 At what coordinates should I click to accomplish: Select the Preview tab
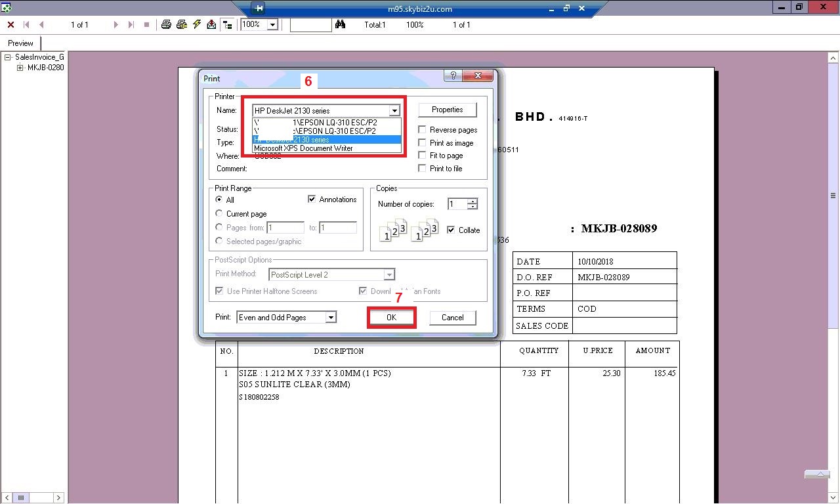pos(20,43)
